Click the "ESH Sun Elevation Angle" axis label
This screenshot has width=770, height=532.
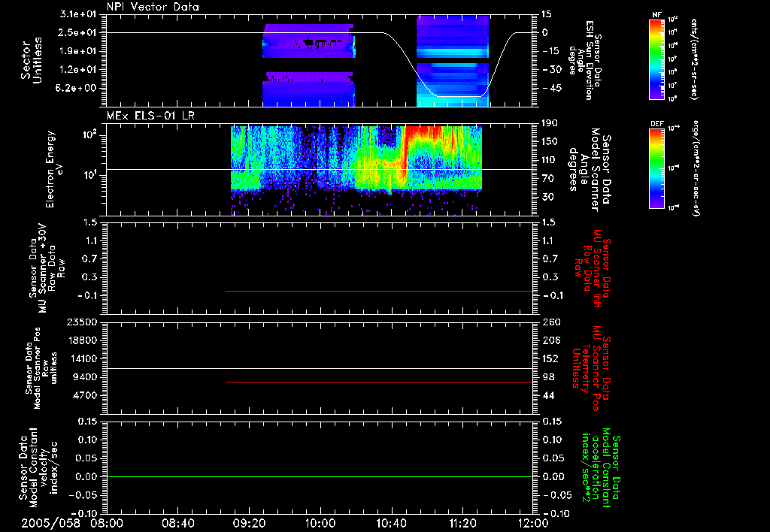pos(585,60)
